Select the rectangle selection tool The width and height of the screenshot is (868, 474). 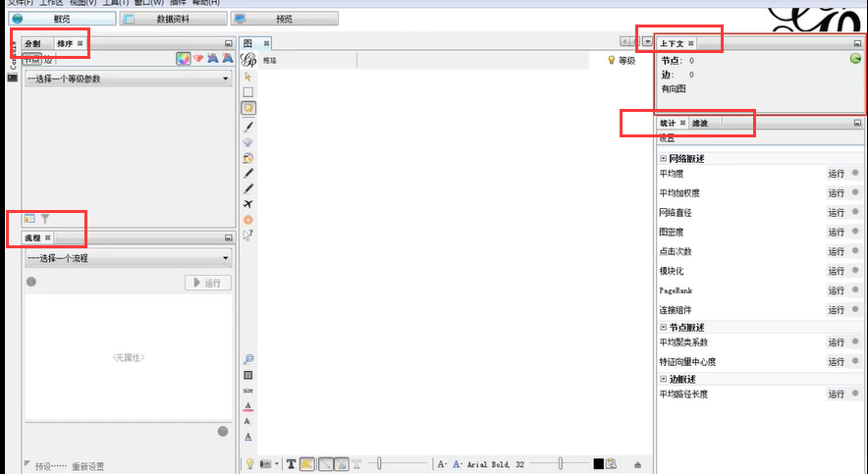(248, 92)
